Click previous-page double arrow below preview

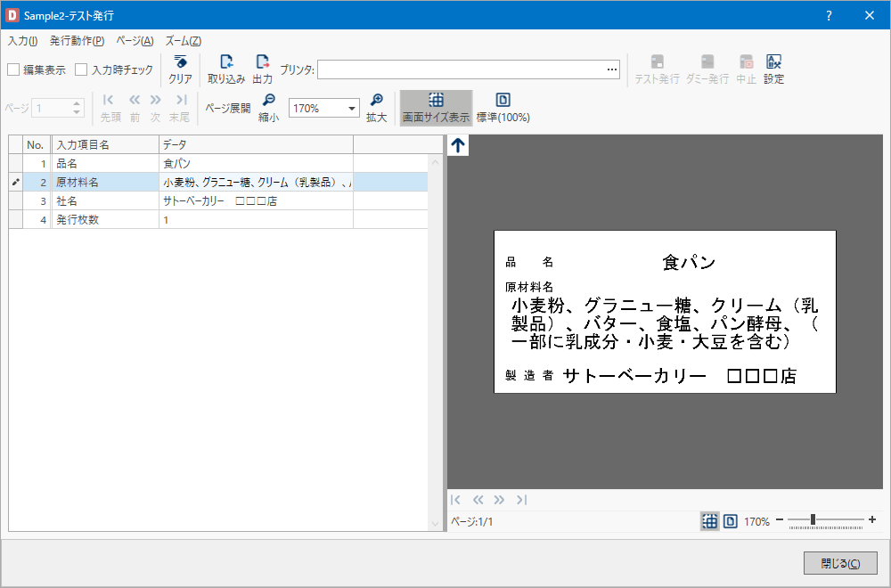coord(478,500)
